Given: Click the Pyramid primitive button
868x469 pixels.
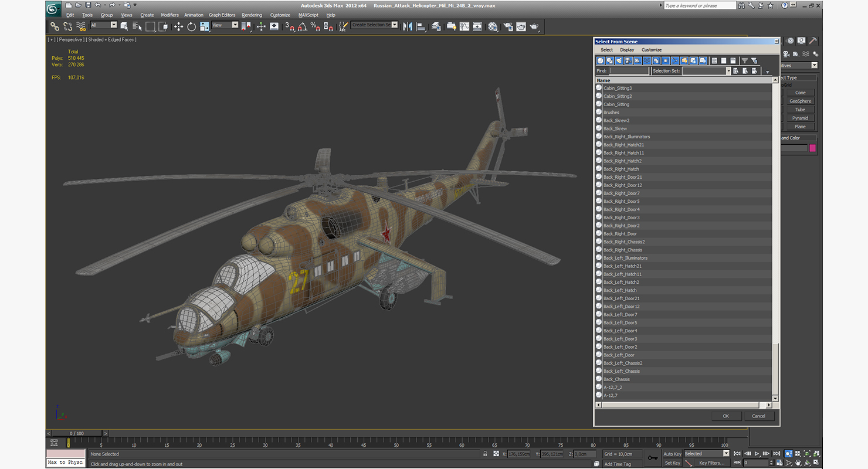Looking at the screenshot, I should pos(800,118).
